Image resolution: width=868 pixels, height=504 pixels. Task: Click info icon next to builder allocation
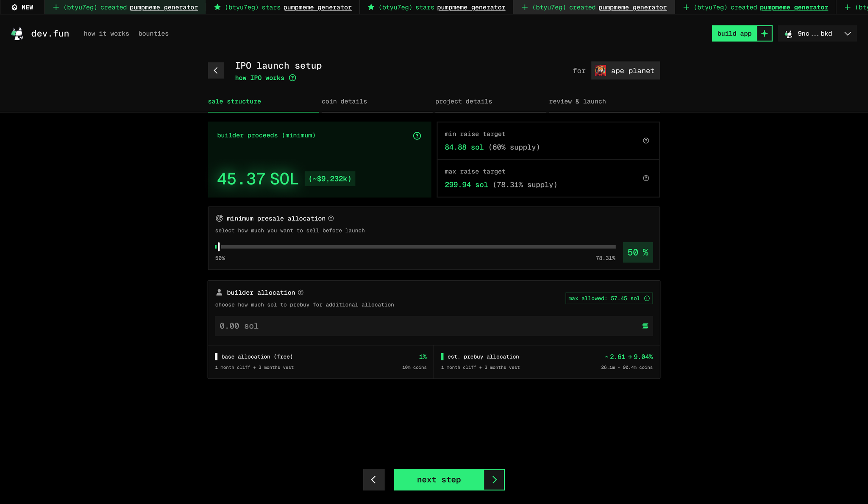pos(300,292)
